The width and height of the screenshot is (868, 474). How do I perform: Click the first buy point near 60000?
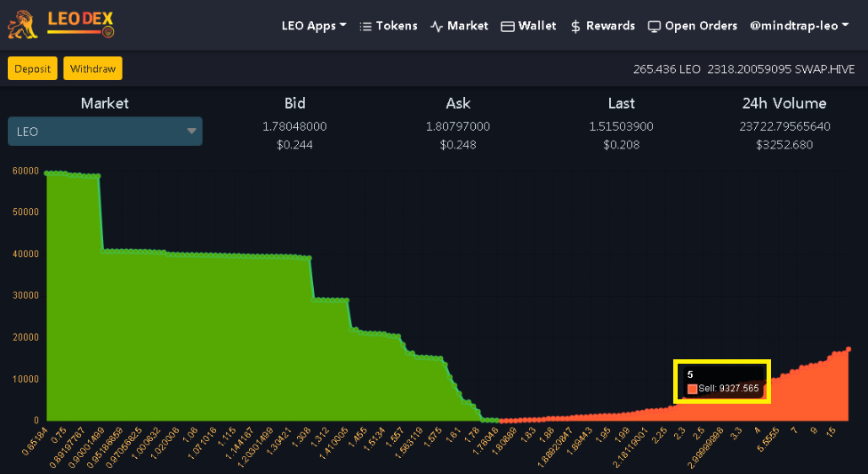[x=47, y=173]
